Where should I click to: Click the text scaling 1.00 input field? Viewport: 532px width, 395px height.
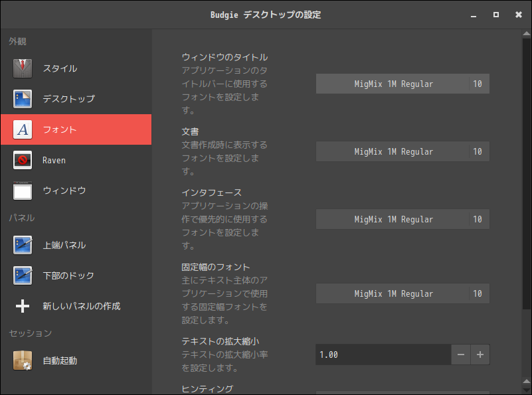tap(383, 355)
